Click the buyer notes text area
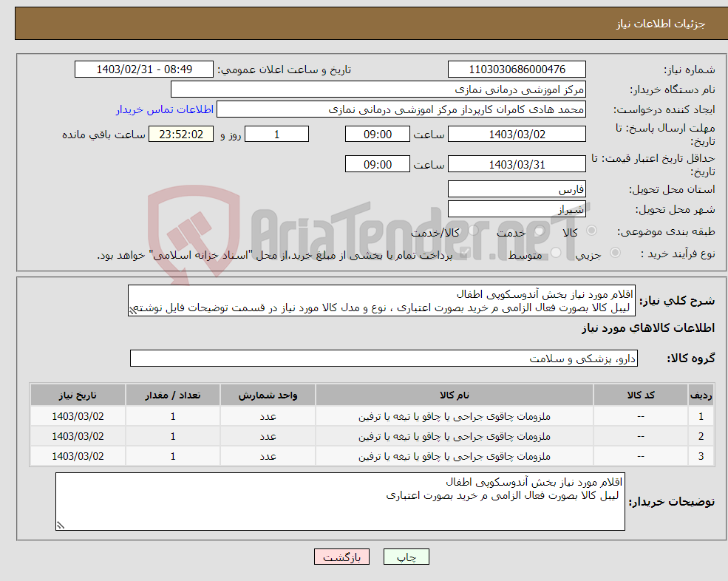The width and height of the screenshot is (728, 581). tap(340, 502)
